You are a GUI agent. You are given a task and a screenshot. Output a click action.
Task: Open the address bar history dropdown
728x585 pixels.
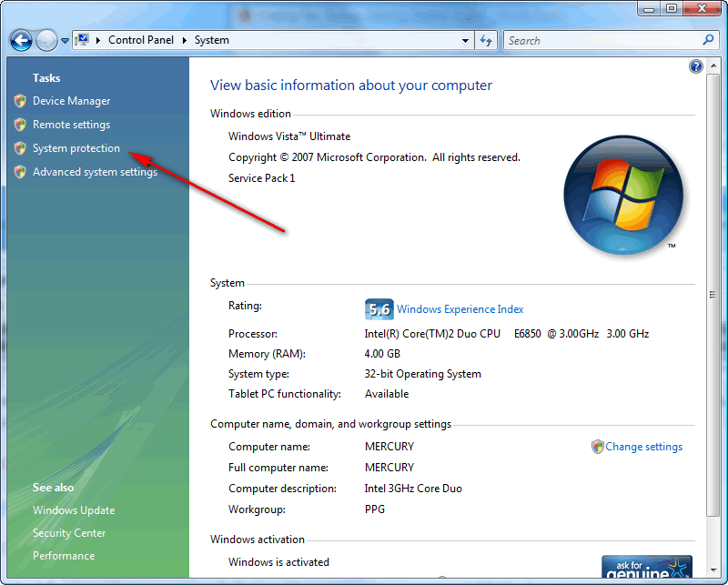pos(465,40)
